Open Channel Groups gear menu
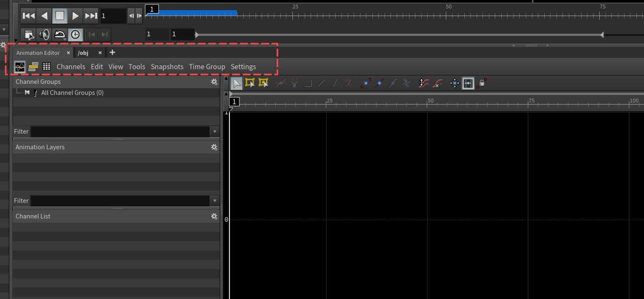This screenshot has height=299, width=644. click(x=214, y=82)
